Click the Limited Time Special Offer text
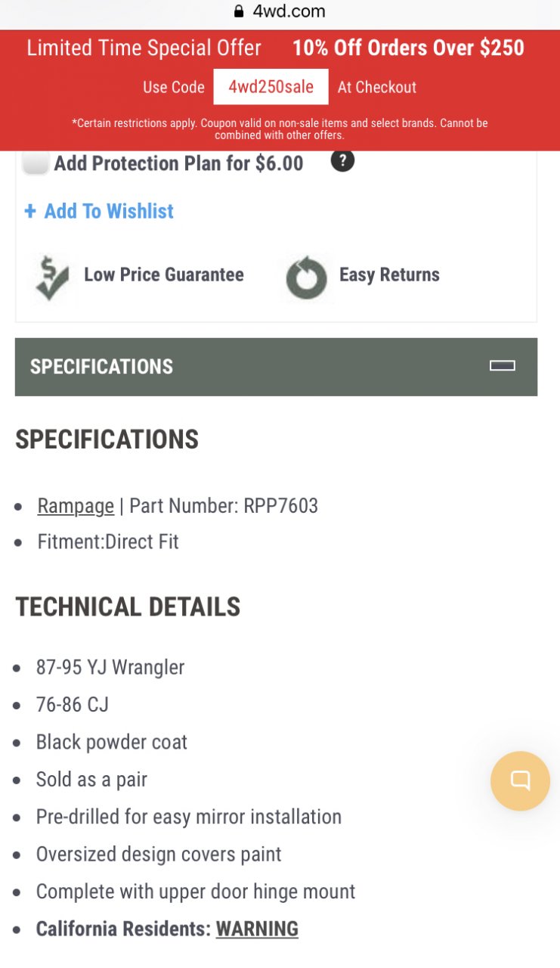560x968 pixels. 144,48
